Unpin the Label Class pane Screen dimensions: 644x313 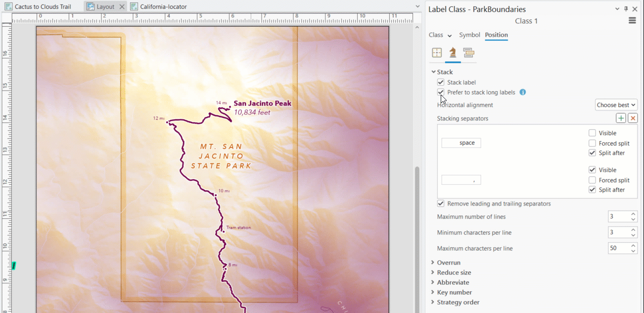tap(626, 8)
